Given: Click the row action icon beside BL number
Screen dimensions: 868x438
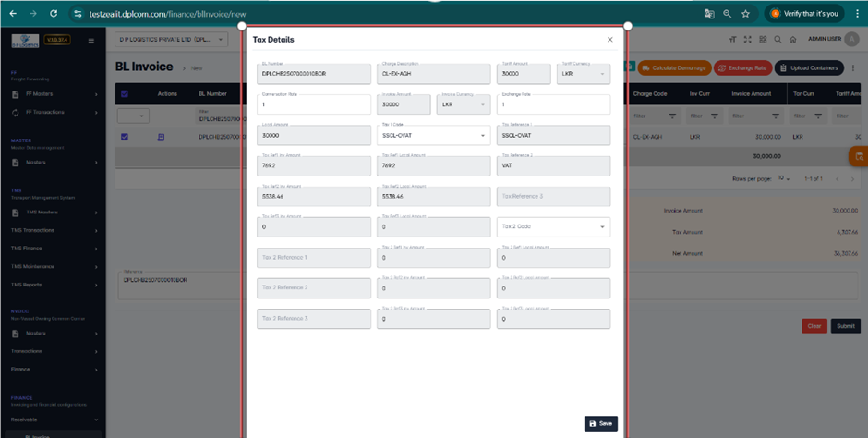Looking at the screenshot, I should 161,137.
